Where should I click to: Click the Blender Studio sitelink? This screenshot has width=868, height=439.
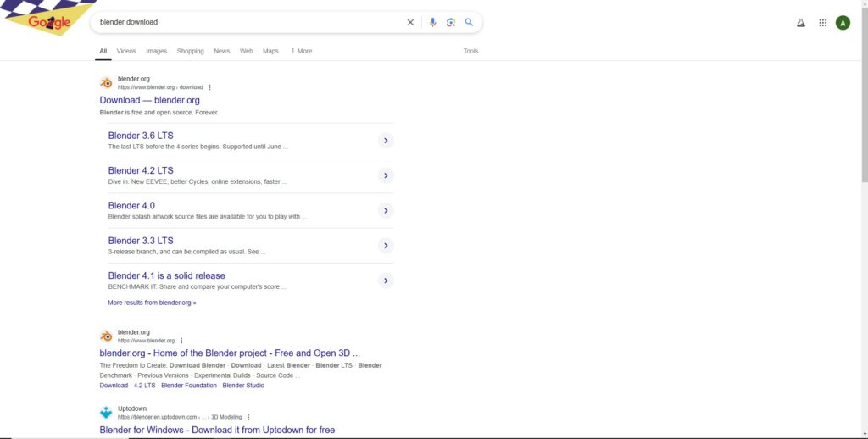243,386
